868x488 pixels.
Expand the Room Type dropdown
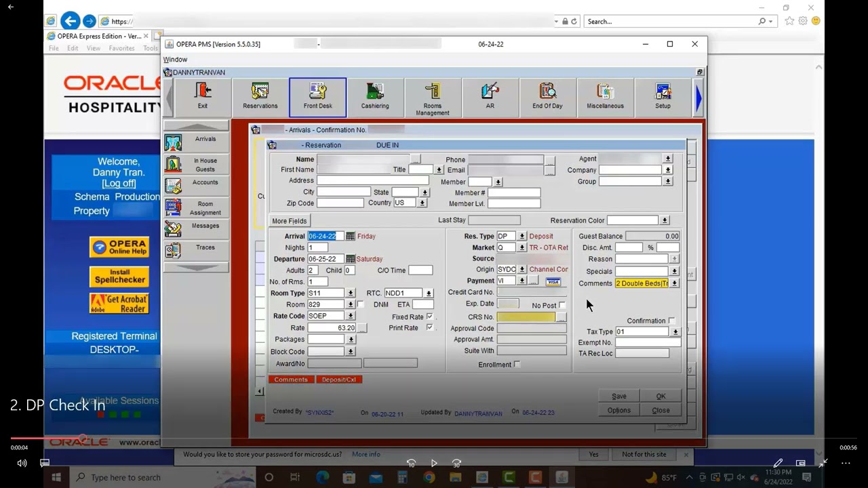click(x=350, y=293)
